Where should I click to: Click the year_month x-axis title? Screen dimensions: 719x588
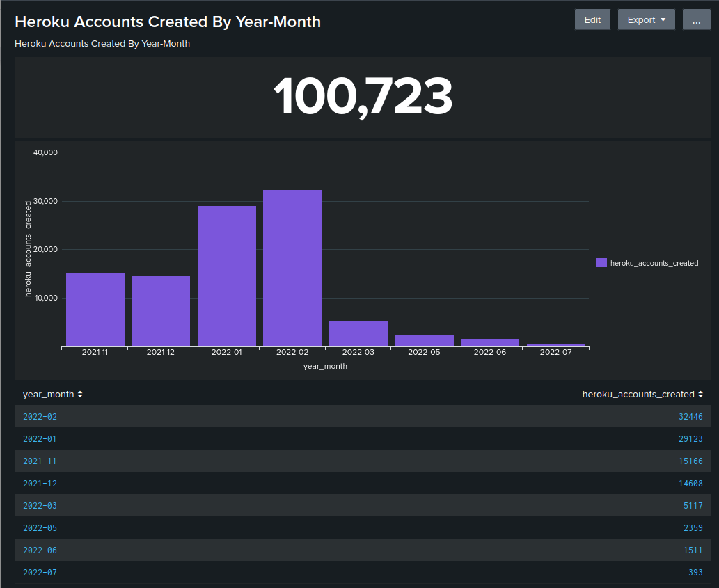pos(325,366)
